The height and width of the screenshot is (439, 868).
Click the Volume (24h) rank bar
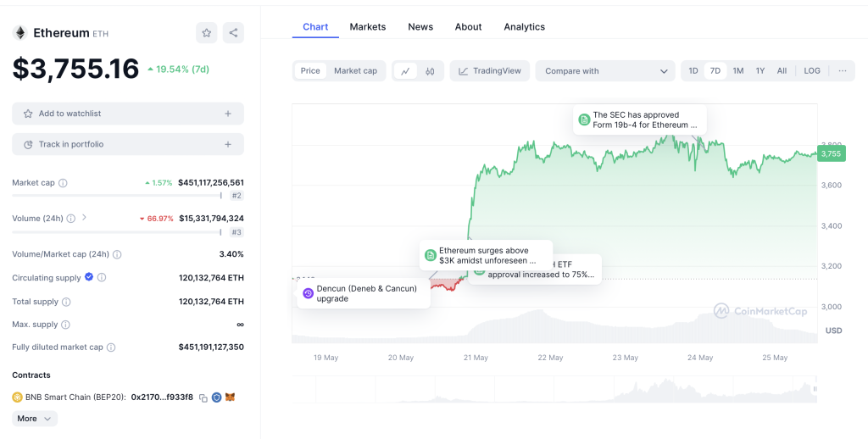click(x=117, y=232)
